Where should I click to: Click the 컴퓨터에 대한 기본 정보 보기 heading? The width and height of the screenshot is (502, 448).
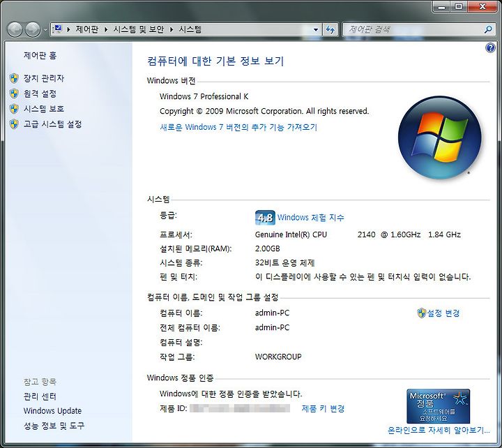tap(215, 61)
